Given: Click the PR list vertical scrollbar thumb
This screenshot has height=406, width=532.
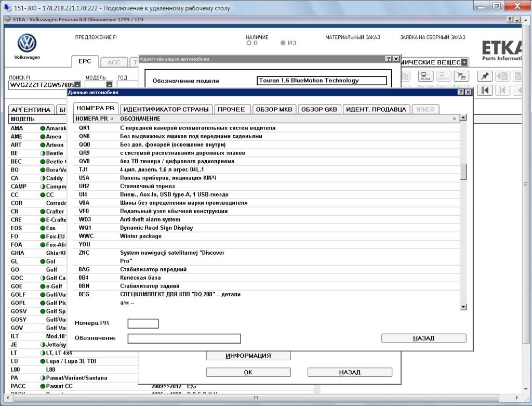Looking at the screenshot, I should 463,172.
